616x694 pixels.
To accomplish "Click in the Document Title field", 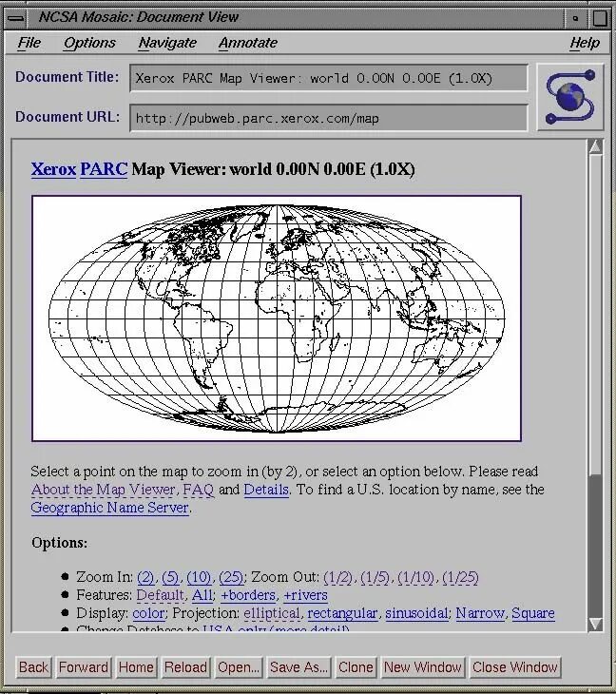I will pyautogui.click(x=328, y=78).
